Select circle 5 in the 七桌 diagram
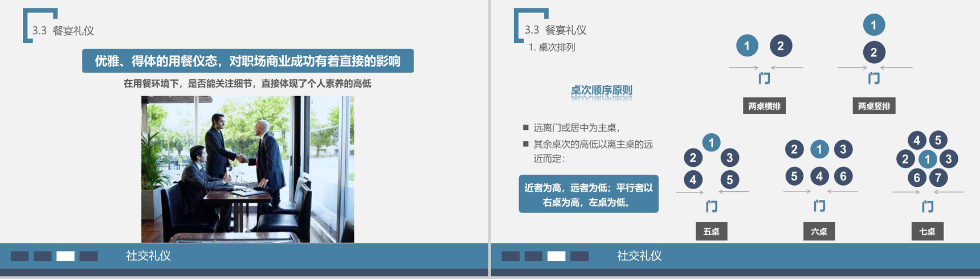Viewport: 980px width, 279px height. [938, 140]
